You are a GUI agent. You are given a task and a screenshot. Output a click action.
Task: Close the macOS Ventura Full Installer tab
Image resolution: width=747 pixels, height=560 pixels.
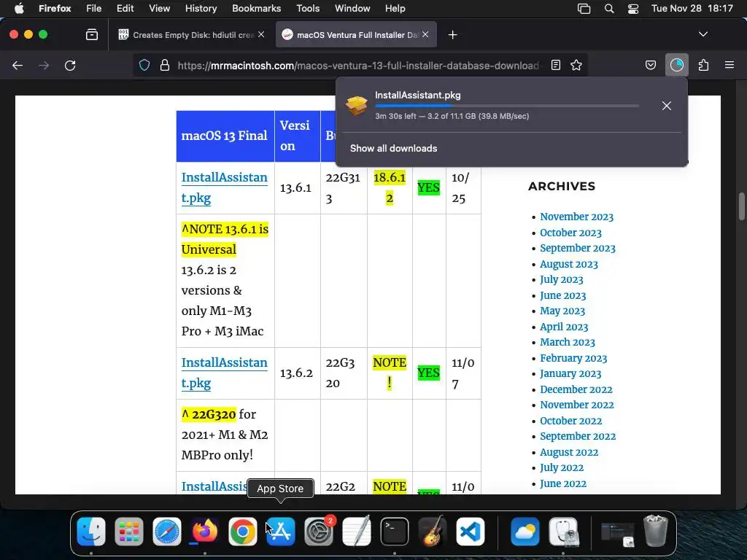425,34
